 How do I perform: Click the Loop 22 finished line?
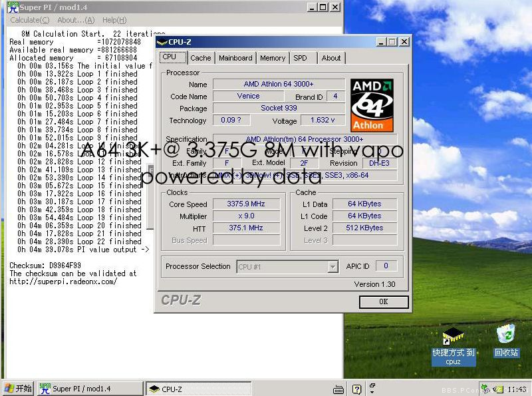[79, 242]
